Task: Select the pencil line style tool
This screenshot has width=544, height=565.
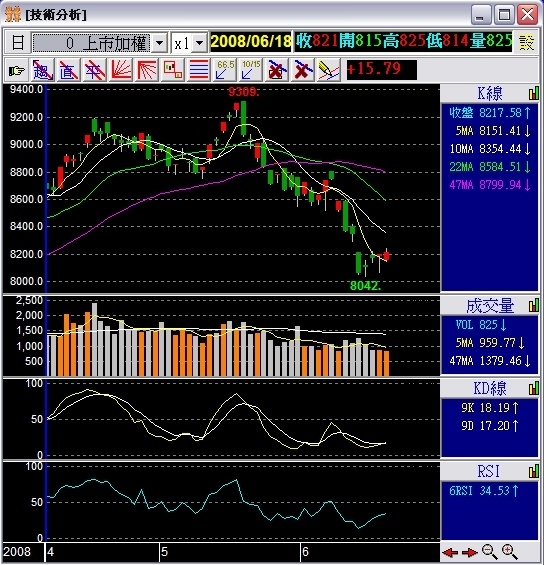Action: (329, 70)
